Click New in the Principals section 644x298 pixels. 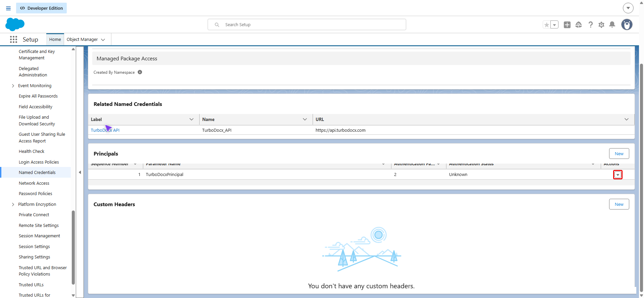[619, 154]
